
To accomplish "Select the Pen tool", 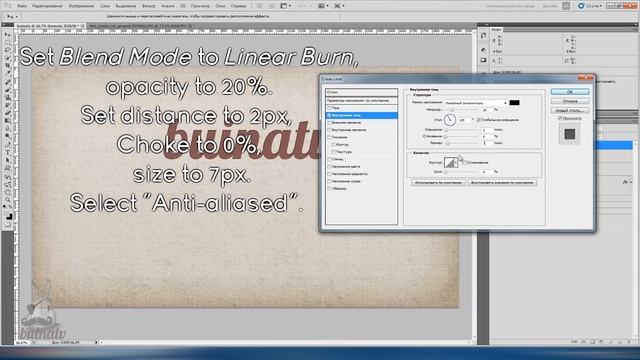I will [x=9, y=144].
